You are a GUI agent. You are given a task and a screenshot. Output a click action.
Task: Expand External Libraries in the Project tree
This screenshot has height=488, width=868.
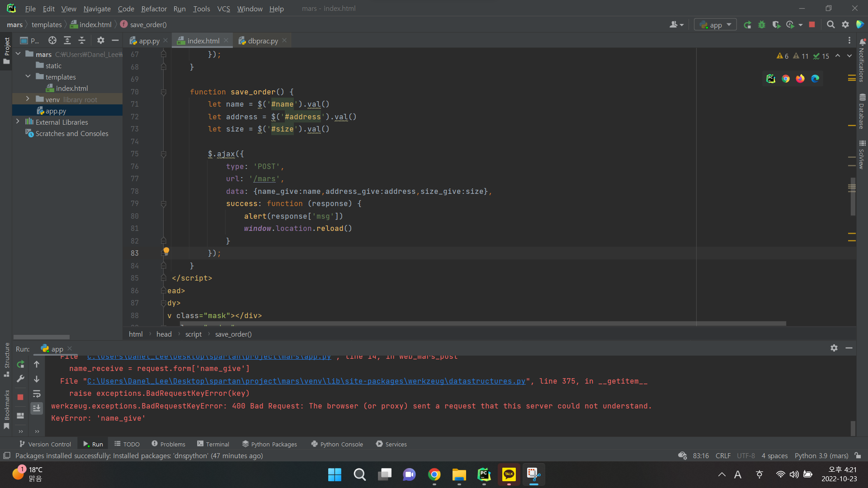(18, 122)
